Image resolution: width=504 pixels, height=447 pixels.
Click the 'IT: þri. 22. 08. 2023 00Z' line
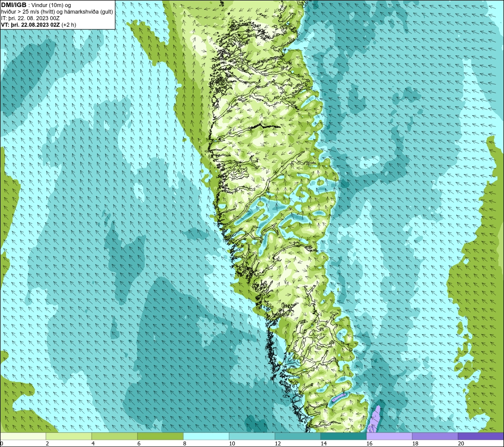click(30, 18)
